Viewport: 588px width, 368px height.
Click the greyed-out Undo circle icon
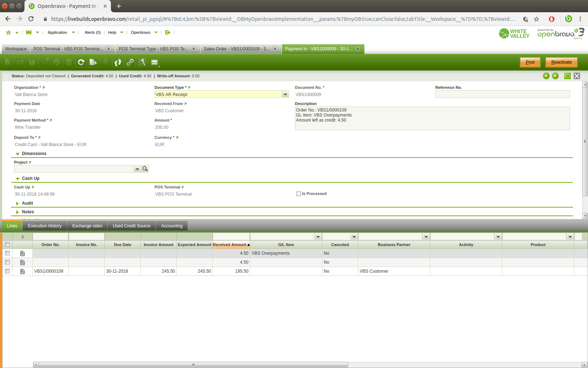[x=57, y=62]
